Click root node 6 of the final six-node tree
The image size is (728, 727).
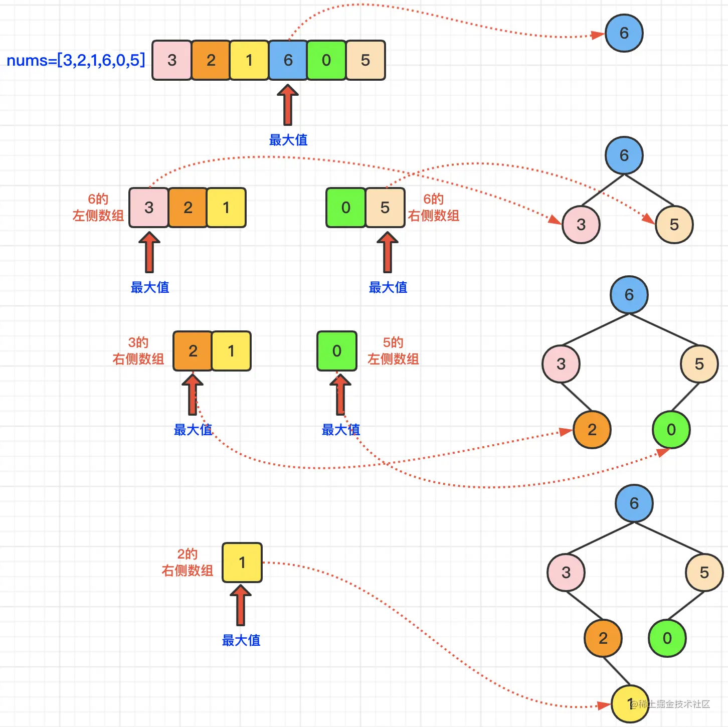[x=634, y=503]
